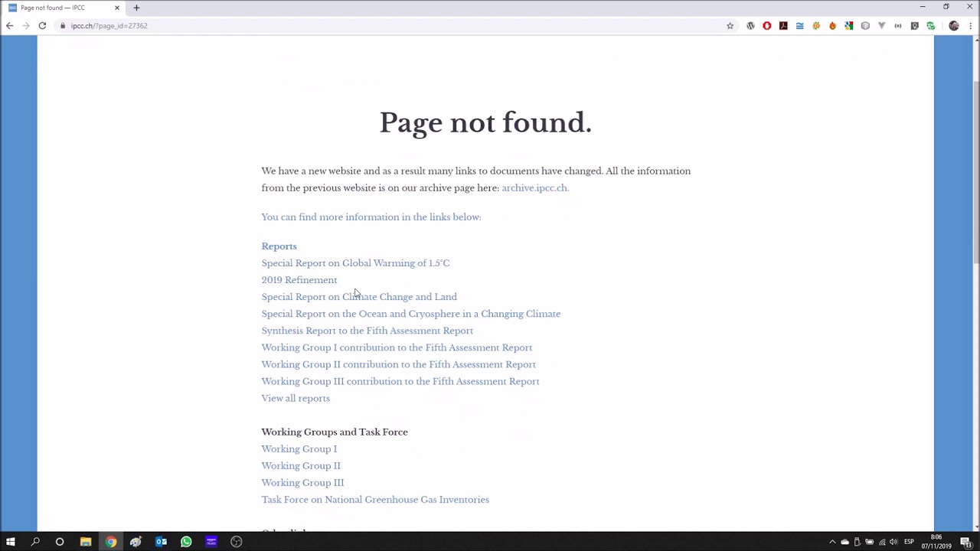The height and width of the screenshot is (551, 980).
Task: Open Windows taskbar search
Action: [35, 542]
